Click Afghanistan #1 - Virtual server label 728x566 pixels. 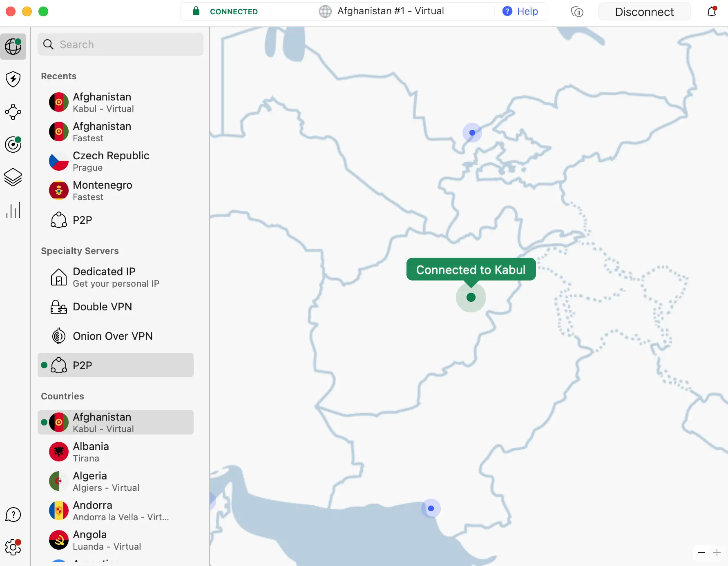coord(391,11)
